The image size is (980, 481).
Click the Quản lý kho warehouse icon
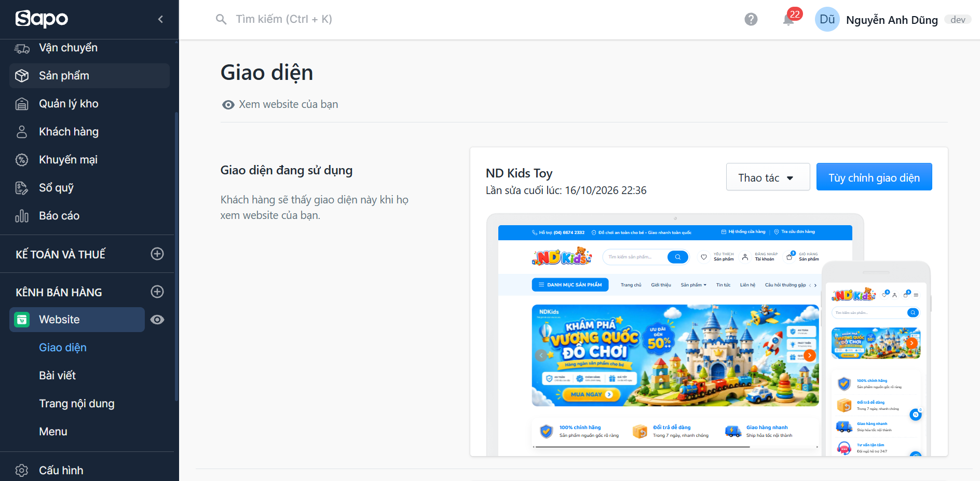pos(22,104)
